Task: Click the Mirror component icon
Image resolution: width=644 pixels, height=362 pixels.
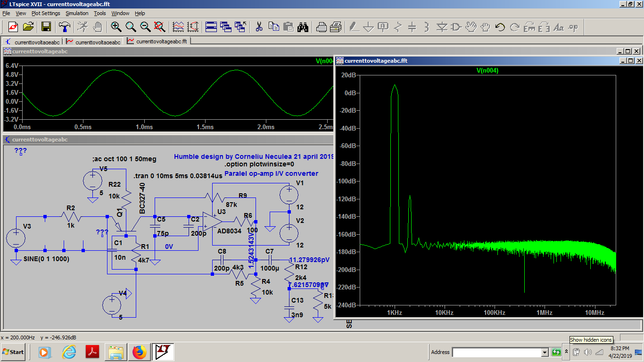Action: [544, 26]
